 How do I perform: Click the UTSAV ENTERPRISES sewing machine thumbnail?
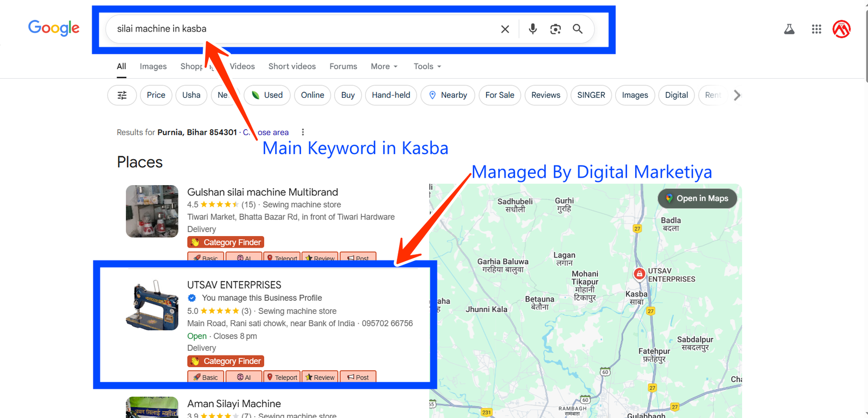click(152, 305)
